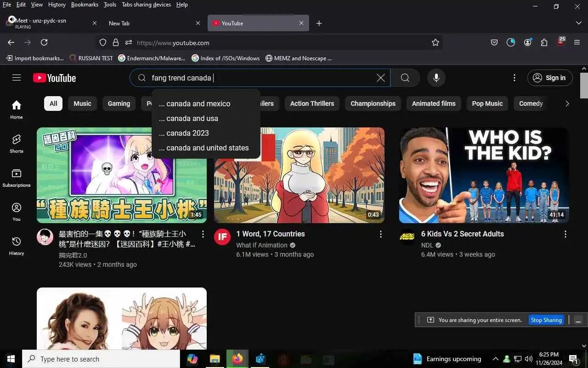Save page to Pocket
The width and height of the screenshot is (588, 368).
pyautogui.click(x=494, y=42)
